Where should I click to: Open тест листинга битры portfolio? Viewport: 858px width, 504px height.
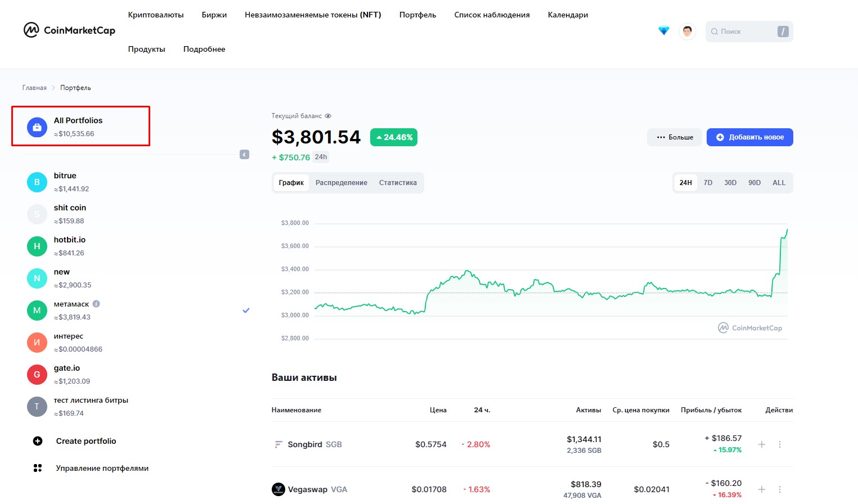tap(138, 407)
